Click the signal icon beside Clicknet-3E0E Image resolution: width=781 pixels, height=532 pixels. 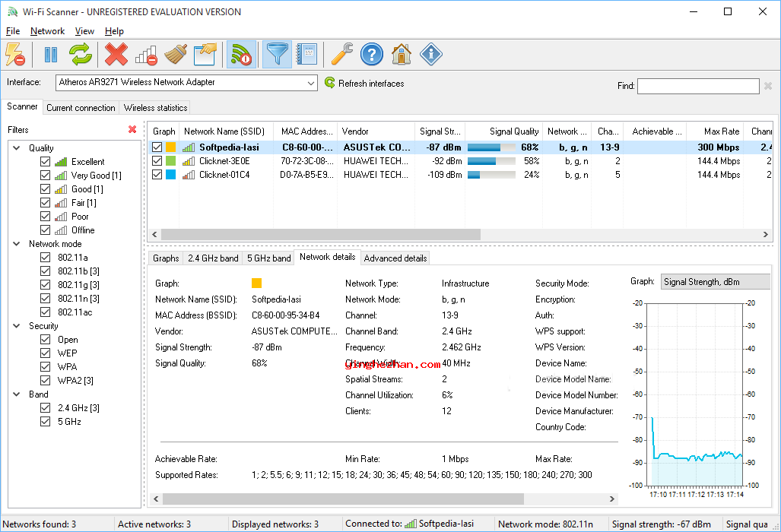pyautogui.click(x=189, y=161)
